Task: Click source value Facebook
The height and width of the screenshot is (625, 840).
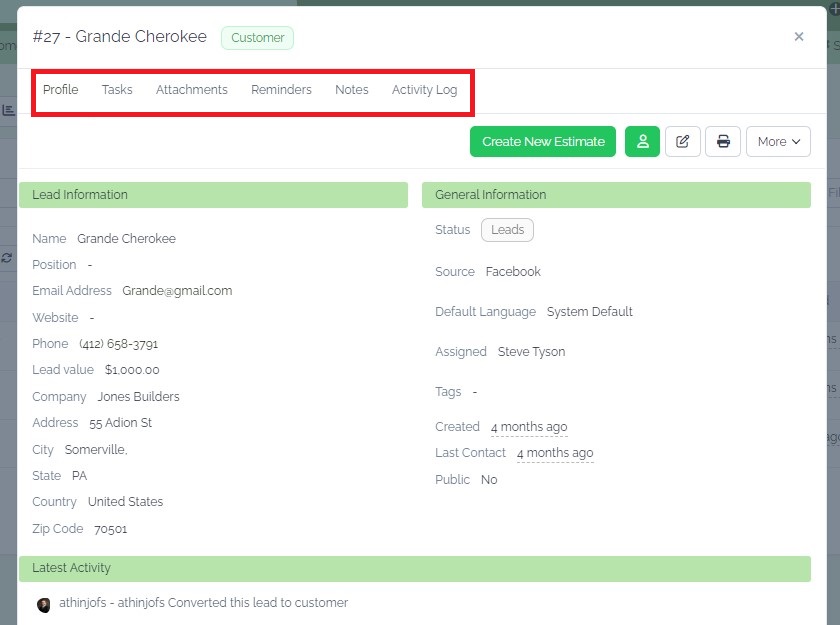Action: (x=513, y=272)
